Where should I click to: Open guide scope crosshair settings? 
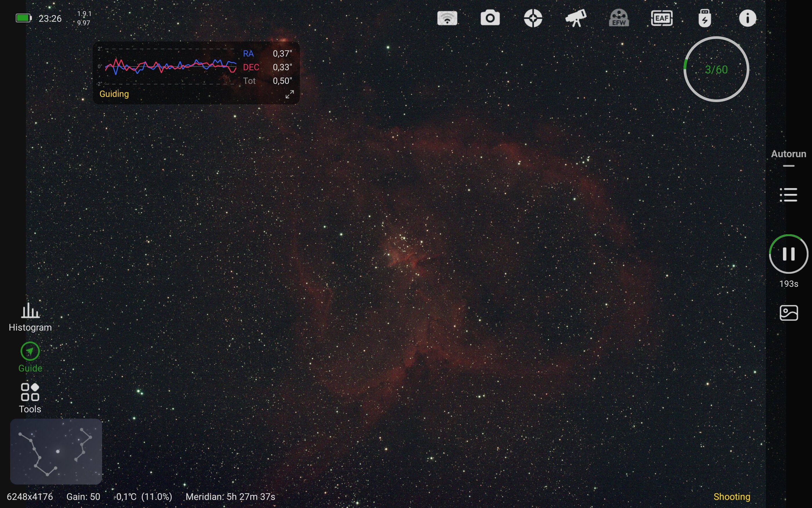[533, 18]
